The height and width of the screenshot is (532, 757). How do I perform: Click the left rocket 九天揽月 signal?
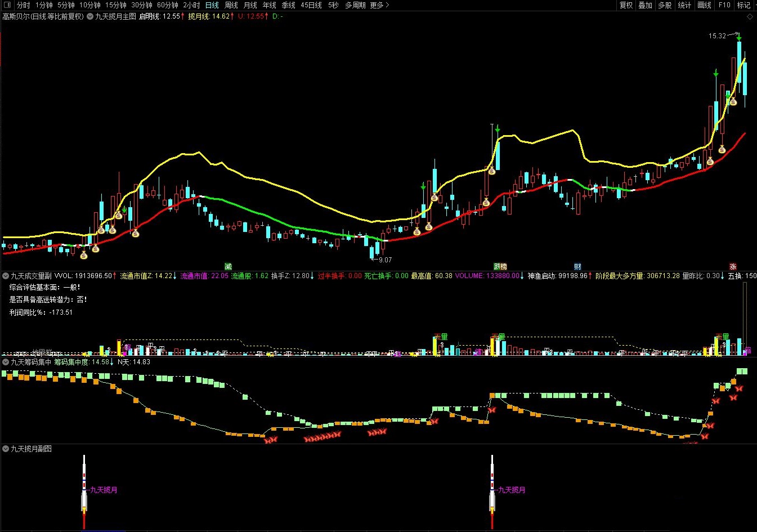[84, 491]
